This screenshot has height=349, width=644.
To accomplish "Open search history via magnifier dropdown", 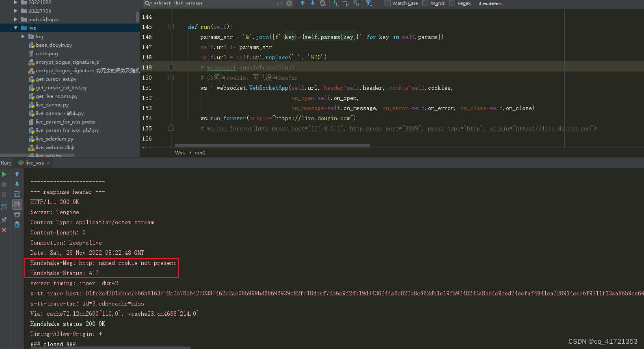I will point(149,3).
